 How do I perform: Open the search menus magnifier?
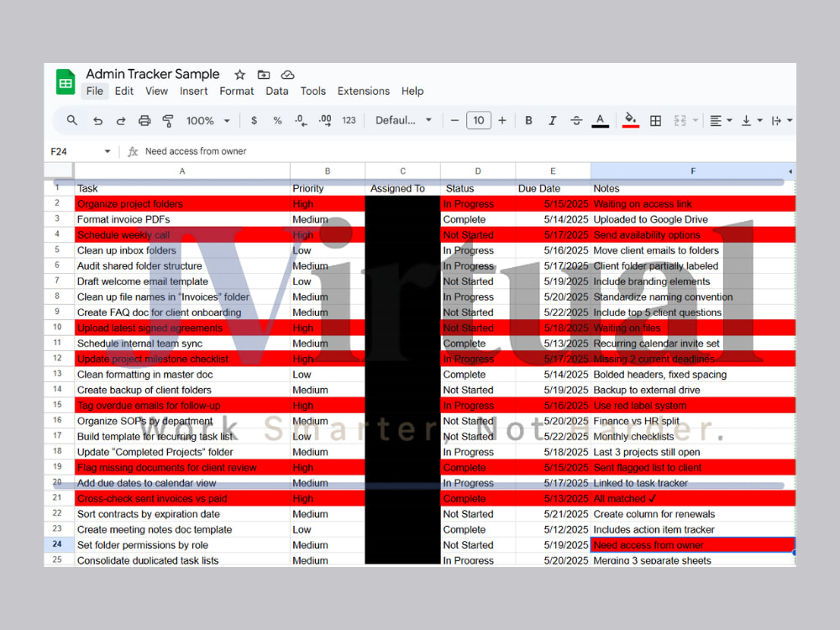(x=71, y=120)
